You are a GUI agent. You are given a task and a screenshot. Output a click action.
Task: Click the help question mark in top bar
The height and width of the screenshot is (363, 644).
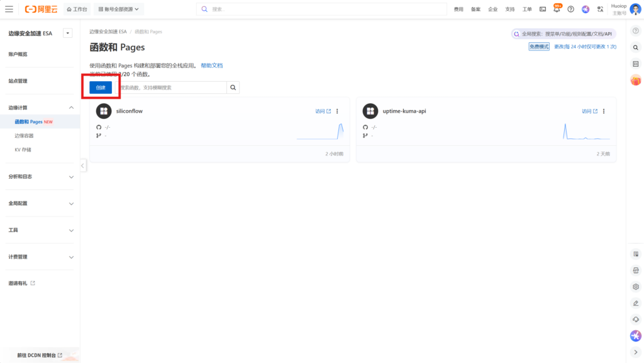(571, 9)
